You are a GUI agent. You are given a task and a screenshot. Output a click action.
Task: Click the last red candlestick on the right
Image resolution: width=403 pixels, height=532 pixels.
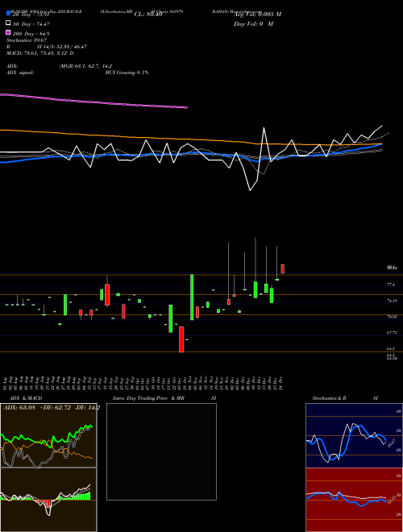[x=283, y=268]
